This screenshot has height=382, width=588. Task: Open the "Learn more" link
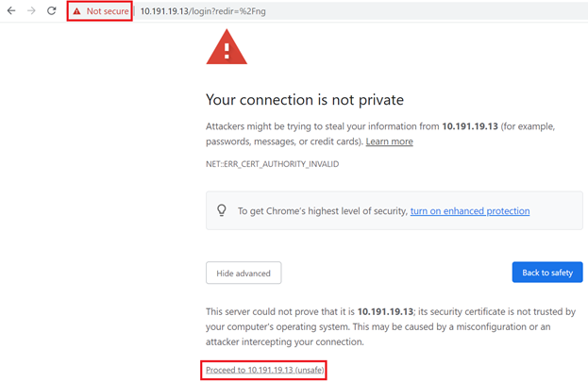point(389,141)
